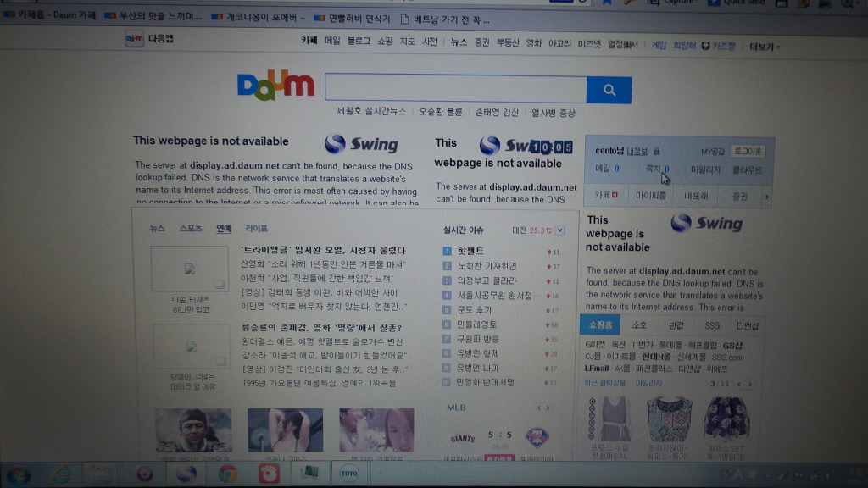This screenshot has width=868, height=488.
Task: Open 부동산 in the top navigation
Action: point(508,42)
